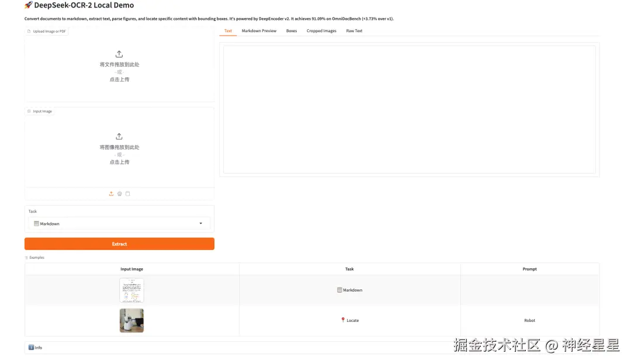
Task: Click the orange Extract button
Action: (119, 244)
